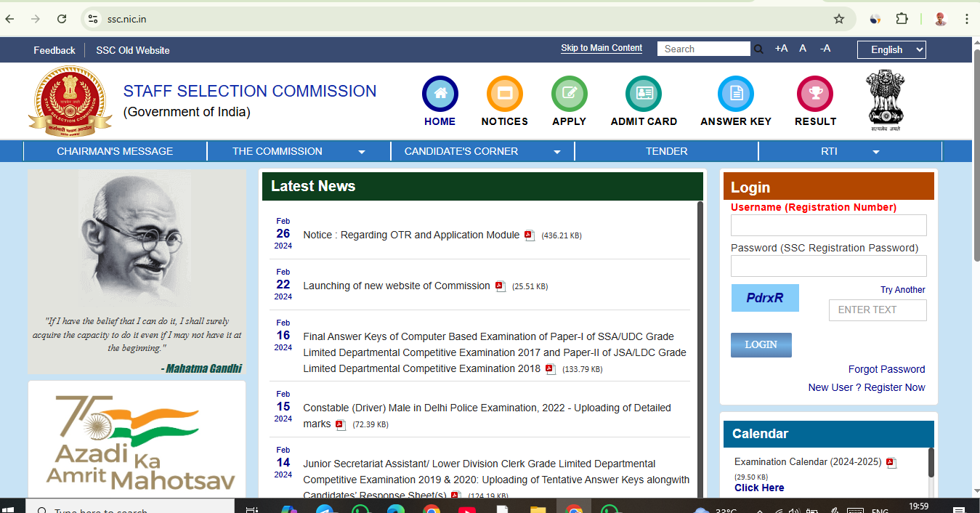The image size is (980, 513).
Task: Open Chrome three-dot menu
Action: [966, 19]
